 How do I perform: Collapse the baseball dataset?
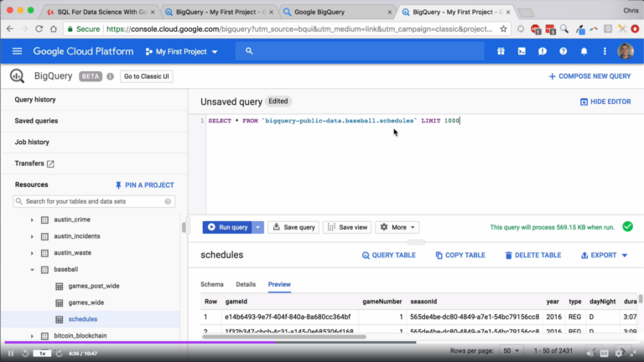click(32, 270)
